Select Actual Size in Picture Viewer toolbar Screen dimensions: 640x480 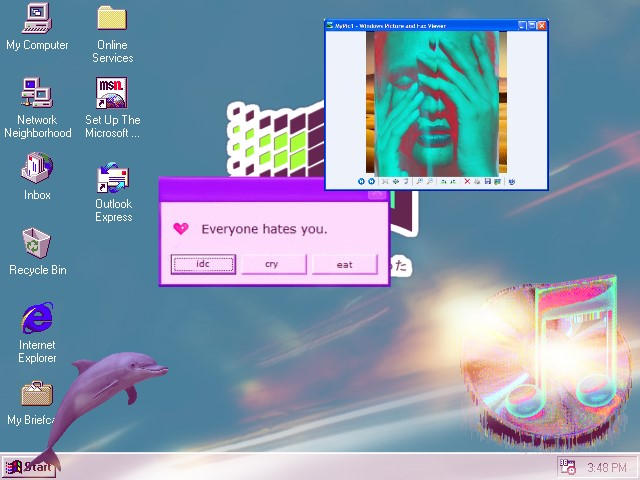[396, 182]
